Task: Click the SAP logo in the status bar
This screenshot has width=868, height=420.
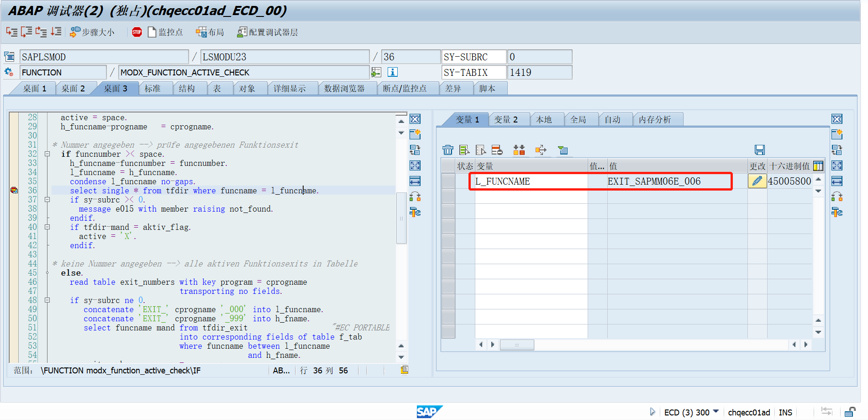Action: click(429, 412)
